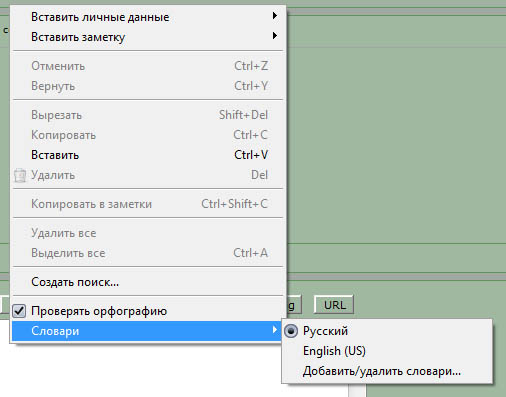This screenshot has width=506, height=397.
Task: Click the Удалить trash icon
Action: coord(20,175)
